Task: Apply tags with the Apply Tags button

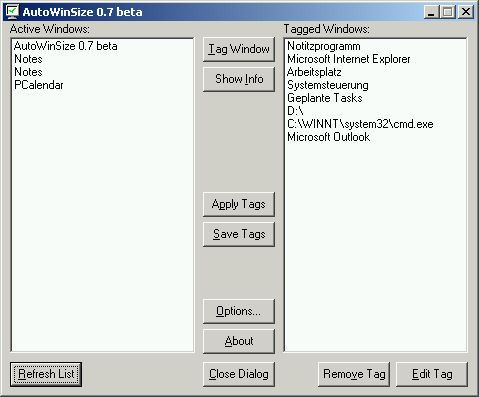Action: [x=239, y=204]
